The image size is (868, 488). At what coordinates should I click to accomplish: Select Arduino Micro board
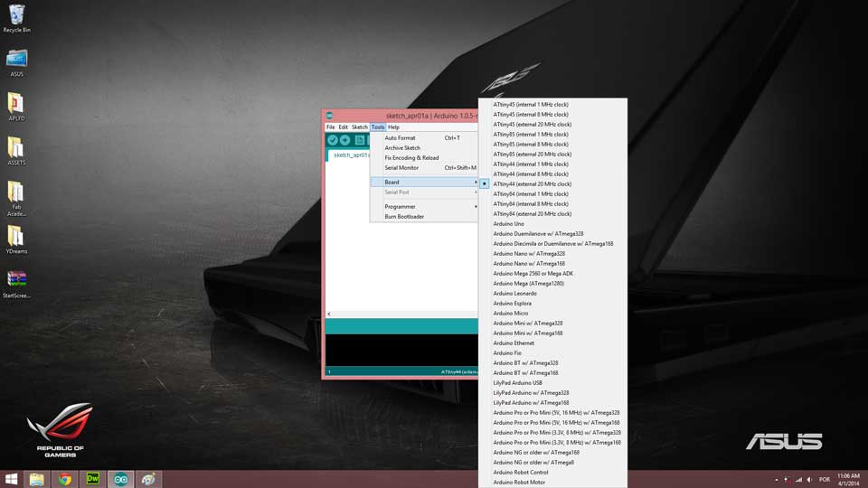pos(552,314)
